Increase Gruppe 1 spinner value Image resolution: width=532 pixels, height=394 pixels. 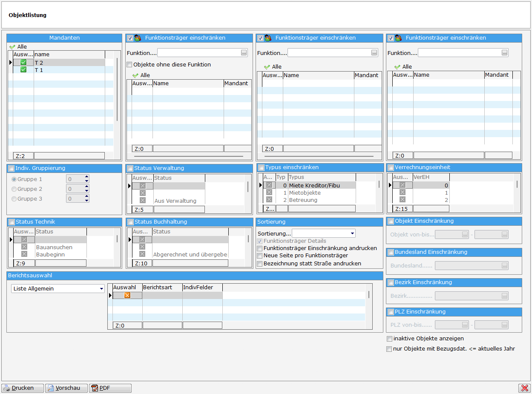(x=87, y=177)
